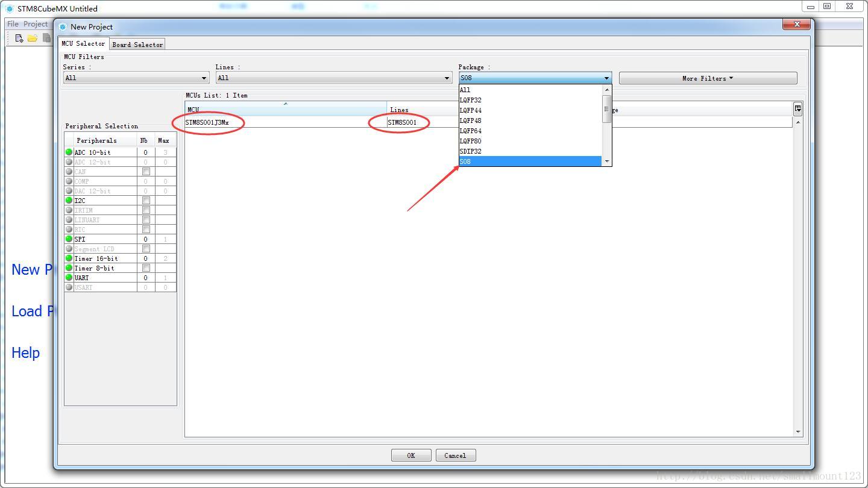Click the Help link on start page

click(x=26, y=352)
